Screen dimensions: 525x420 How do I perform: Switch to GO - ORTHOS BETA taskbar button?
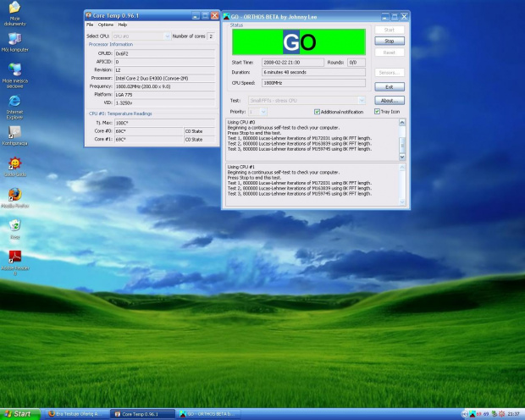(208, 414)
